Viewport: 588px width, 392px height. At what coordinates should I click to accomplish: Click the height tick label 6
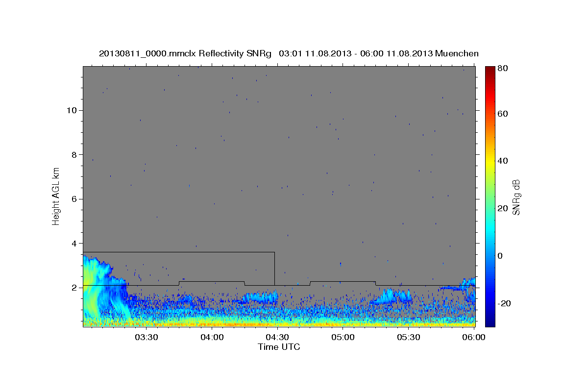(x=73, y=199)
